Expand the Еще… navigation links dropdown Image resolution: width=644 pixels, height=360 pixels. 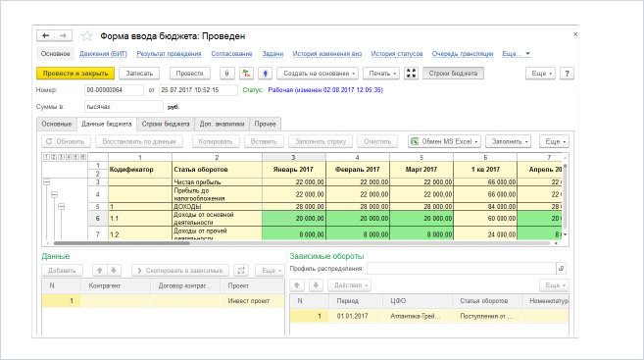pyautogui.click(x=516, y=53)
